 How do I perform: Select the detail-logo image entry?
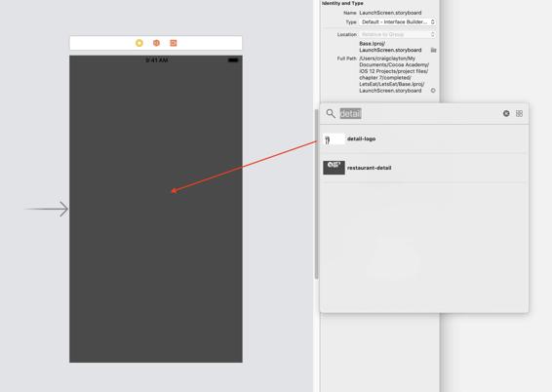click(424, 139)
